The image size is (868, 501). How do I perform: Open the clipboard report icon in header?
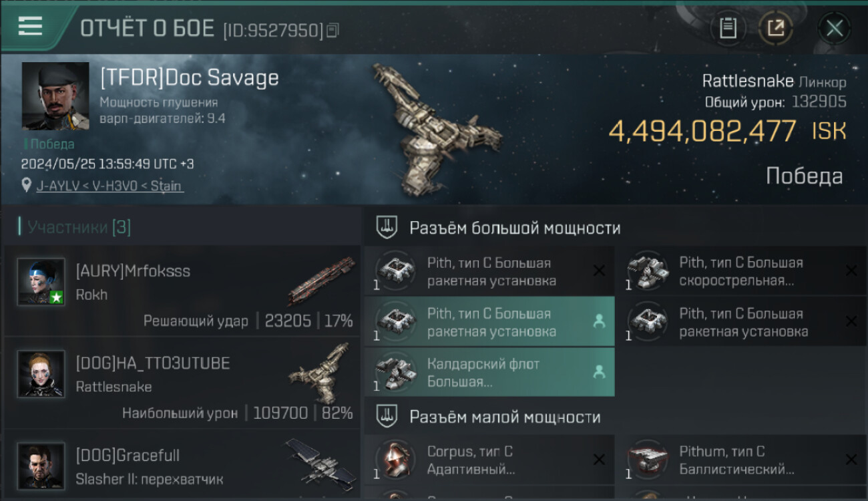tap(728, 28)
